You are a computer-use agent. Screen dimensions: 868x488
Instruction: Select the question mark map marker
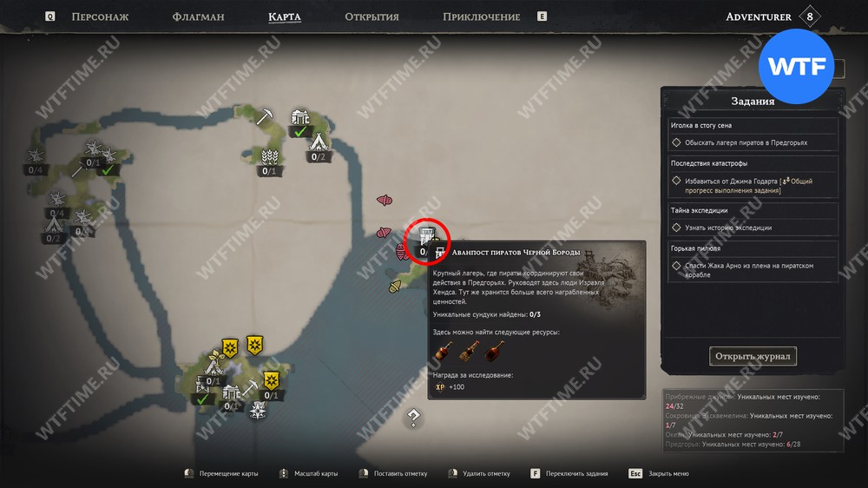[x=413, y=417]
